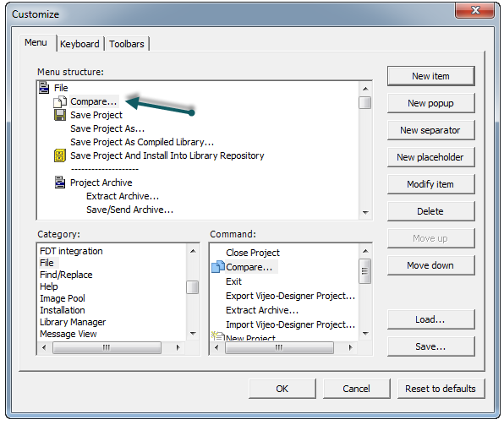Click the Project Archive popup icon
Viewport: 504px width, 425px height.
pyautogui.click(x=60, y=183)
